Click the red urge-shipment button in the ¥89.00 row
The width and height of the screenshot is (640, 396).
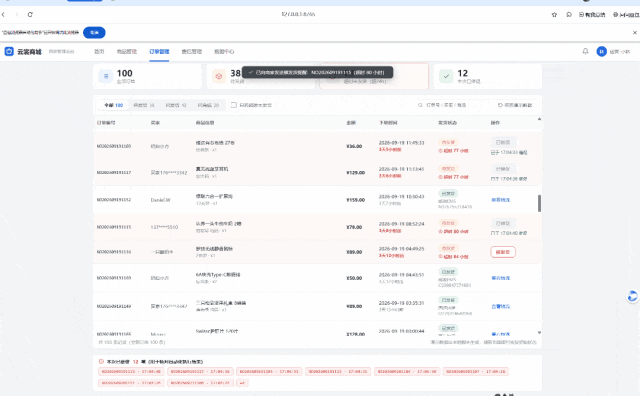tap(503, 252)
